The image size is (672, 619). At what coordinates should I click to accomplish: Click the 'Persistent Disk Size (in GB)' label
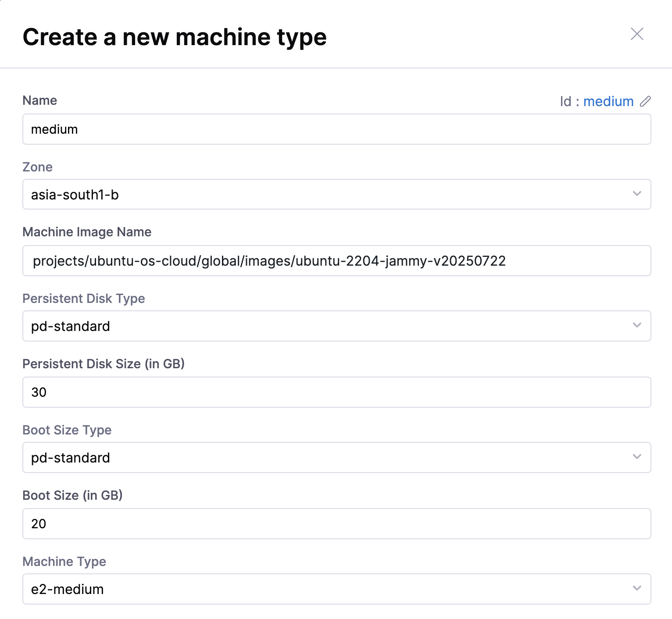click(104, 364)
